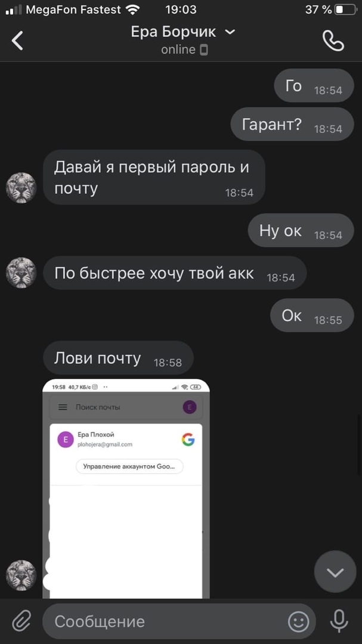The height and width of the screenshot is (644, 362).
Task: Tap lion avatar beside the screenshot message
Action: tap(21, 575)
